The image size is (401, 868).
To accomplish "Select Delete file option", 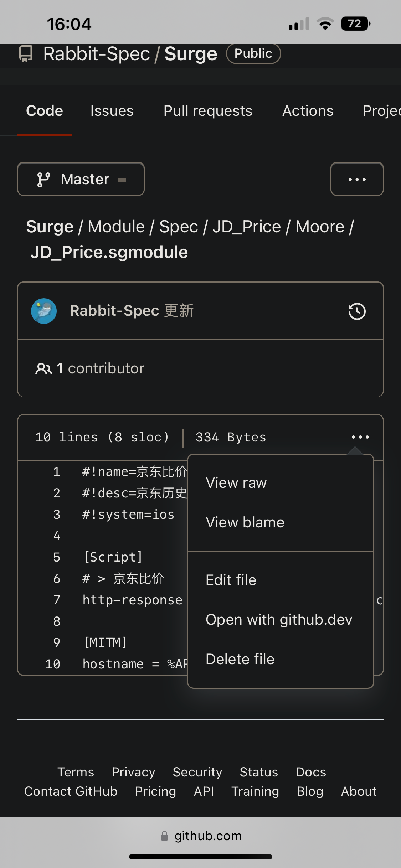I will (x=240, y=659).
